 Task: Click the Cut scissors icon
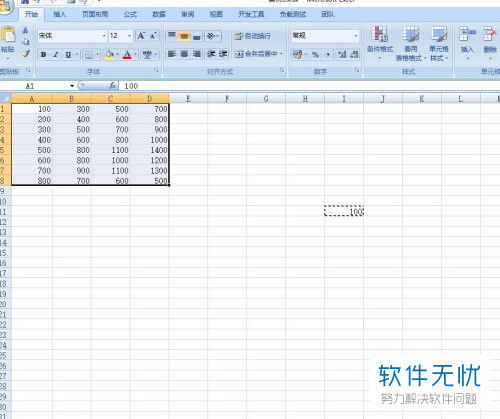click(x=25, y=31)
